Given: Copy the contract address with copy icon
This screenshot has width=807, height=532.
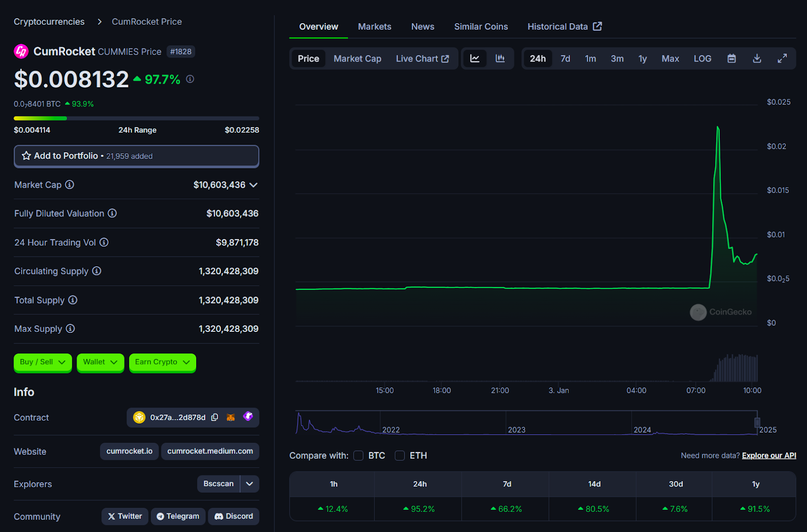Looking at the screenshot, I should pos(215,418).
